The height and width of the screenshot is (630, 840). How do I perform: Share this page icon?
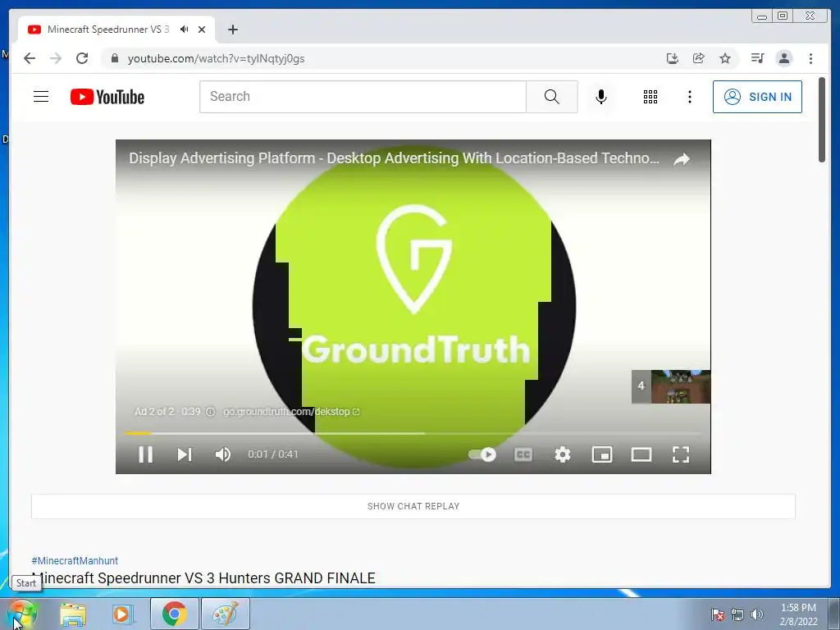tap(699, 58)
